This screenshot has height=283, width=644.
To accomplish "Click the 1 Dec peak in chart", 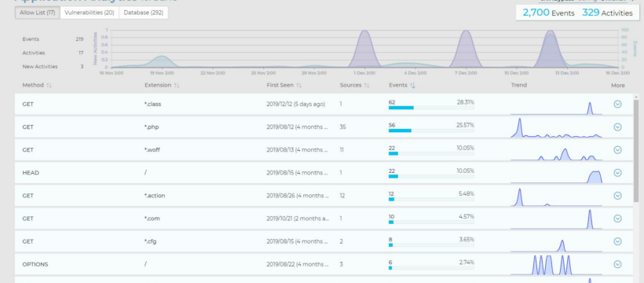I will 364,49.
